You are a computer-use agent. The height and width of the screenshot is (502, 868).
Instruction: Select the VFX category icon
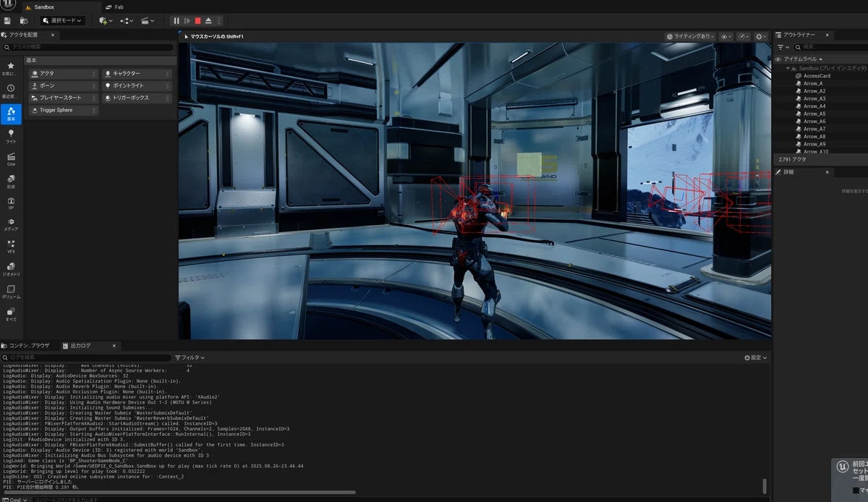point(11,247)
